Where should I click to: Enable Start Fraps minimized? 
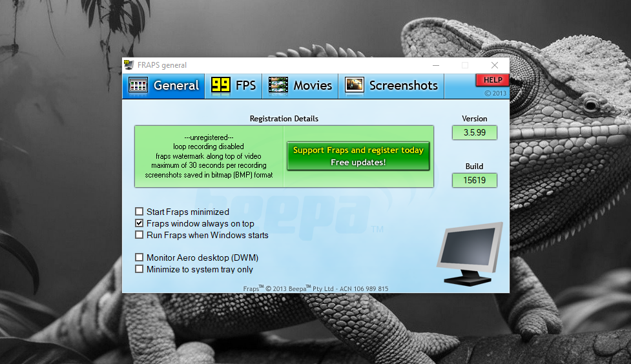click(x=140, y=212)
